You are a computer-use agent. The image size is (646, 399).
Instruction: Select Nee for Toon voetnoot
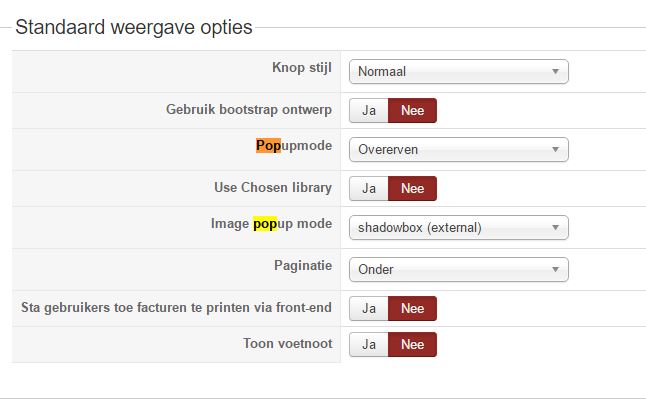[x=412, y=345]
